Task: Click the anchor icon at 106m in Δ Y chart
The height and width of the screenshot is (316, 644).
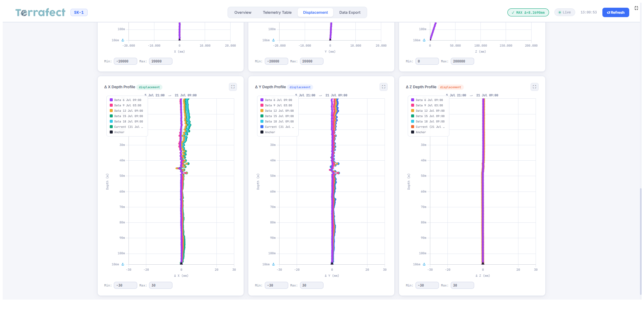Action: point(274,264)
